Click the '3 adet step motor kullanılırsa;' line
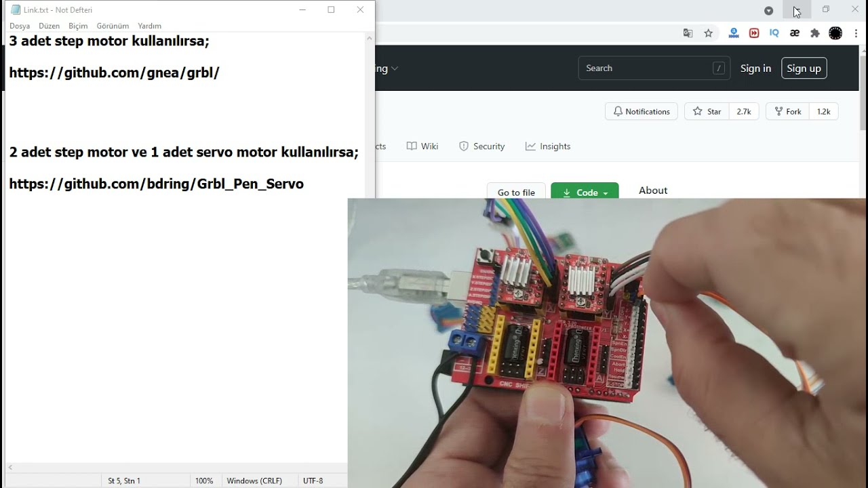Viewport: 868px width, 488px height. pos(109,41)
